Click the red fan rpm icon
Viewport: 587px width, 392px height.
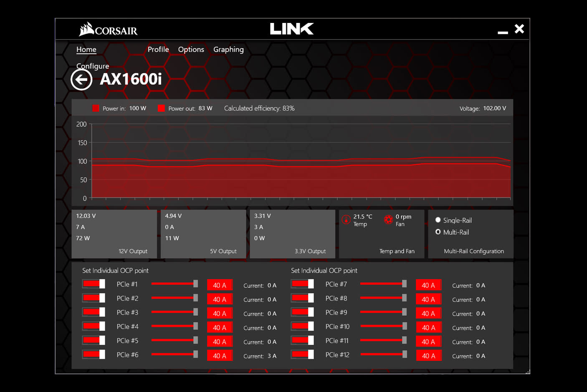[388, 220]
